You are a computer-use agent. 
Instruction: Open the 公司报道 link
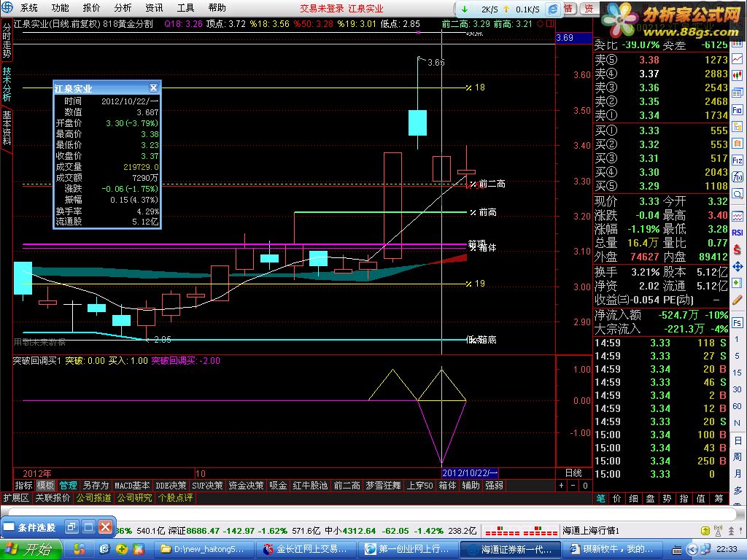(x=94, y=497)
